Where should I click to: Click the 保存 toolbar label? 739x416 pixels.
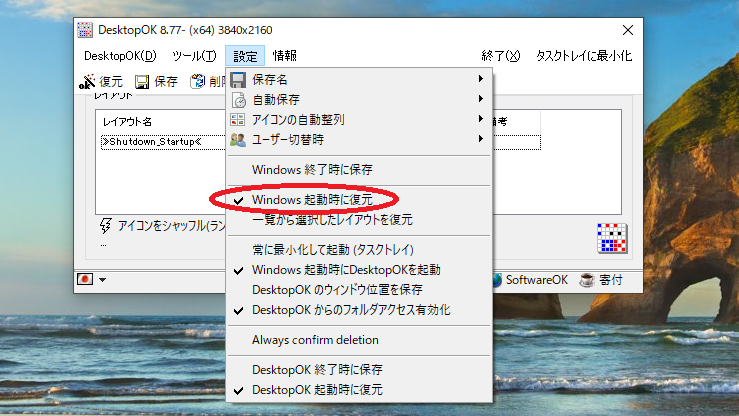(x=166, y=82)
